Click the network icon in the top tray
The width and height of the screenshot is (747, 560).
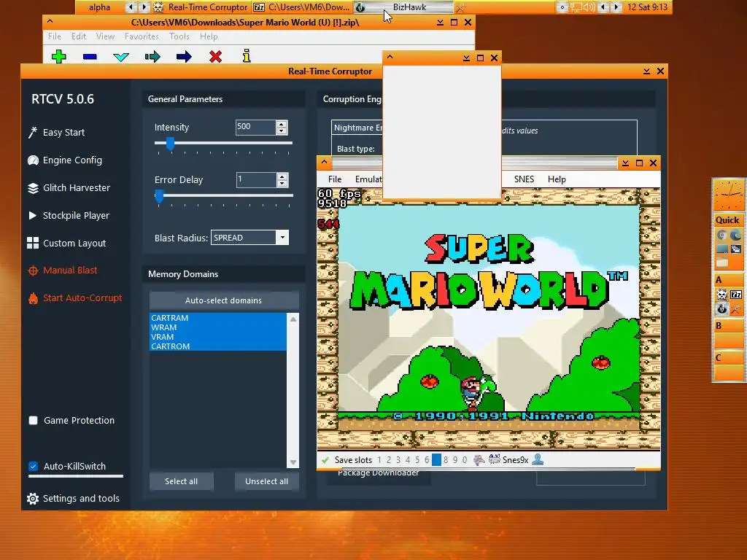(x=576, y=7)
